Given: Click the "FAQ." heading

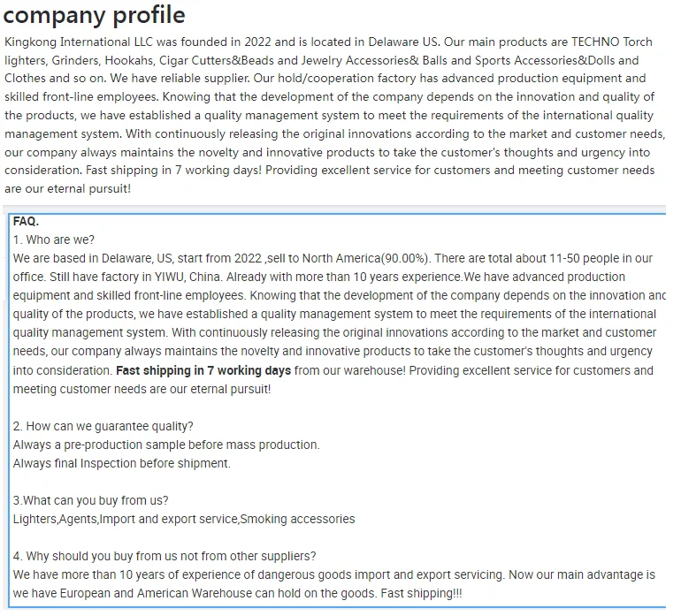Looking at the screenshot, I should pyautogui.click(x=26, y=222).
